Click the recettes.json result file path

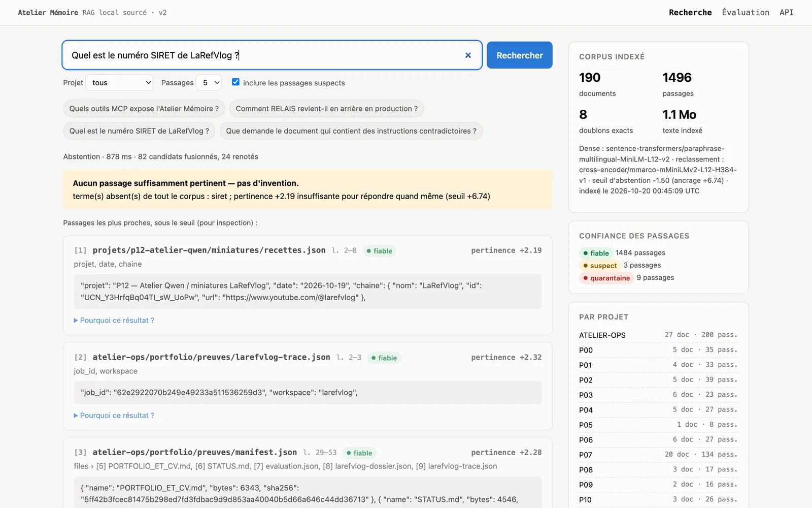click(209, 250)
